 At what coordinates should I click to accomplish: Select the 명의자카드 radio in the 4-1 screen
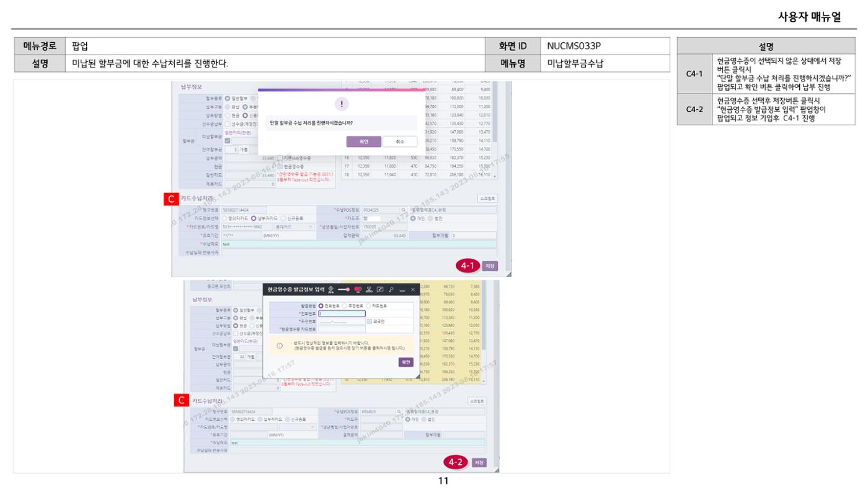(224, 218)
